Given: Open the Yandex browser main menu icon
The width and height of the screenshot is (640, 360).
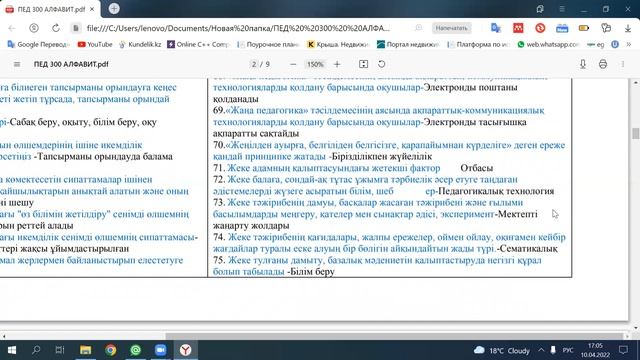Looking at the screenshot, I should 562,9.
